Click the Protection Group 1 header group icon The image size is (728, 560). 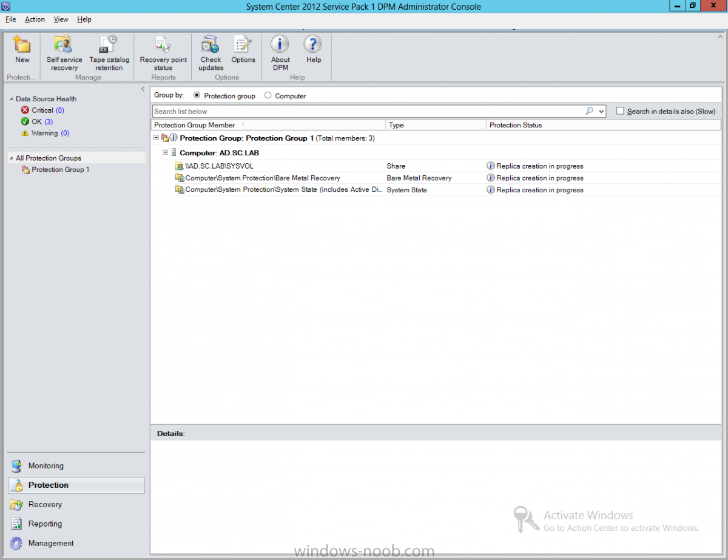click(165, 138)
